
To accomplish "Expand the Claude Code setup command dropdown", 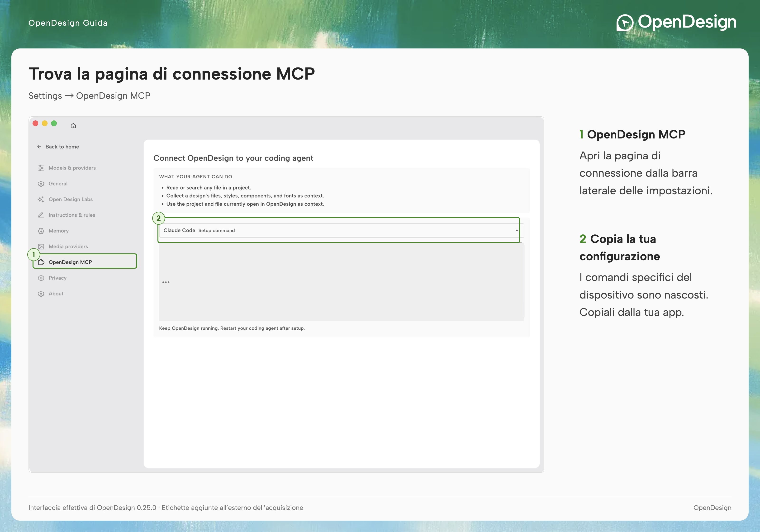I will [x=341, y=230].
